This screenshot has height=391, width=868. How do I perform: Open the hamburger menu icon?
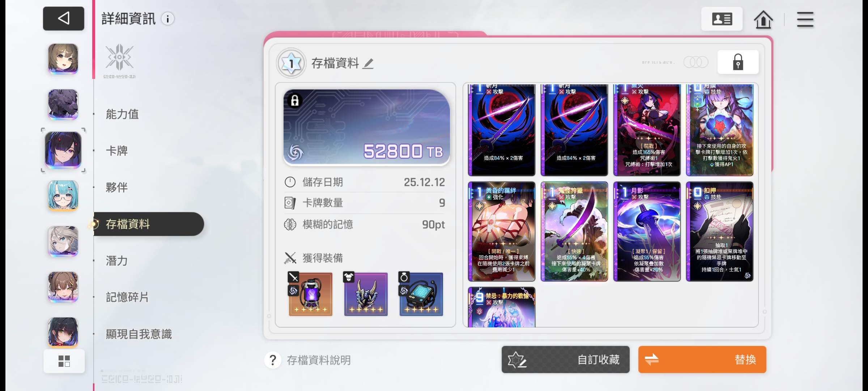click(805, 19)
